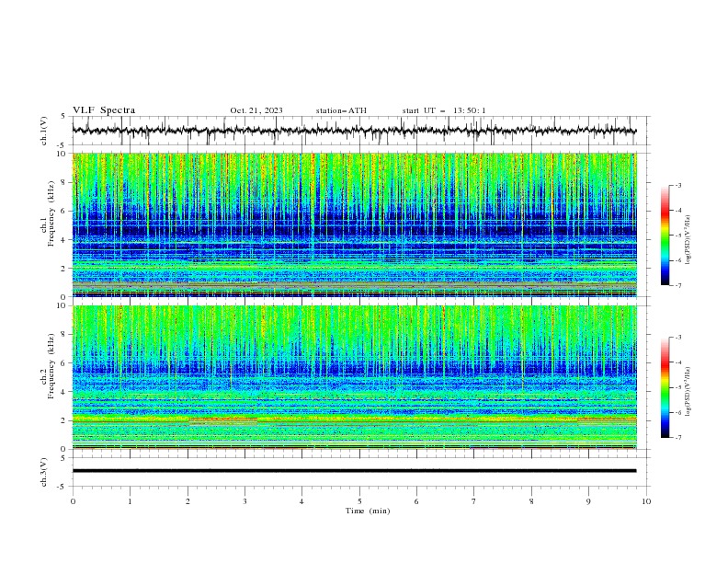Click the log(PSD) label beside ch.2 color bar

coord(688,392)
